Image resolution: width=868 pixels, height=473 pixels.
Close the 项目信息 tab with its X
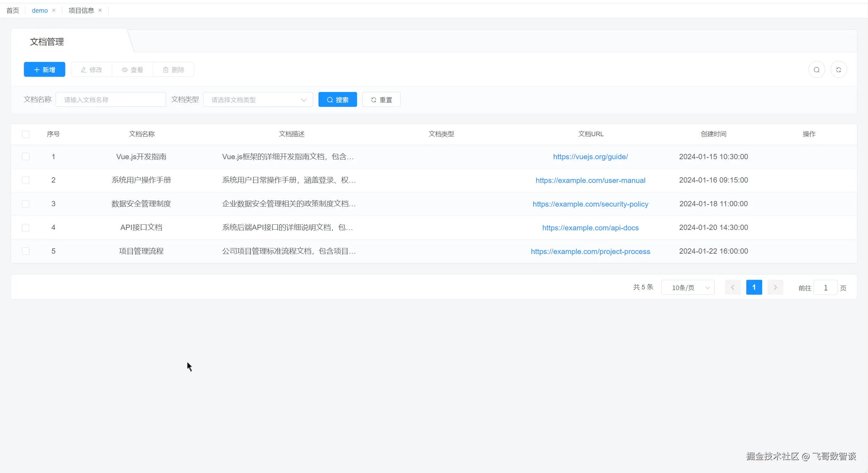pos(100,10)
